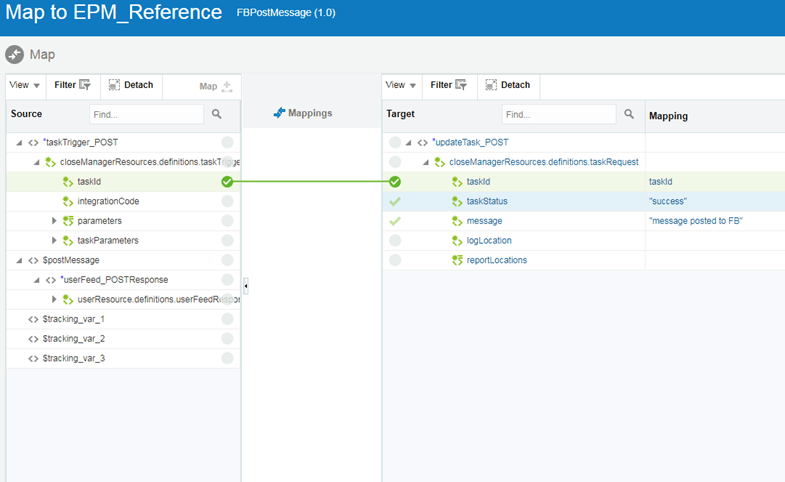
Task: Collapse the updateTask_POST target node
Action: pos(409,143)
